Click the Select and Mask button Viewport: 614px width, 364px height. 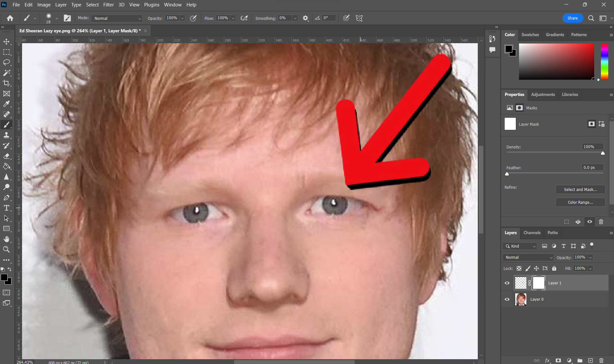580,190
